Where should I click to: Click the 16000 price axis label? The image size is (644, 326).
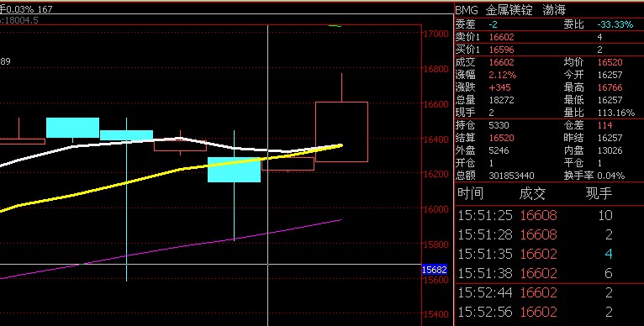436,209
